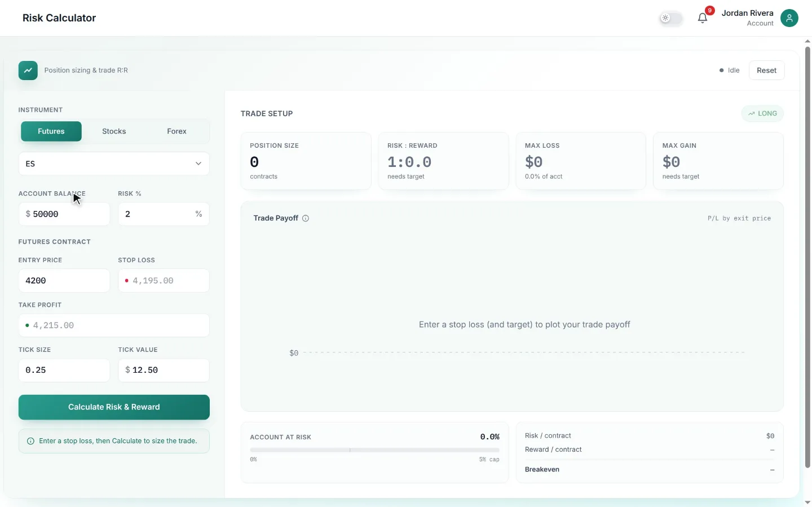Click the Calculate Risk & Reward button
812x507 pixels.
coord(114,407)
